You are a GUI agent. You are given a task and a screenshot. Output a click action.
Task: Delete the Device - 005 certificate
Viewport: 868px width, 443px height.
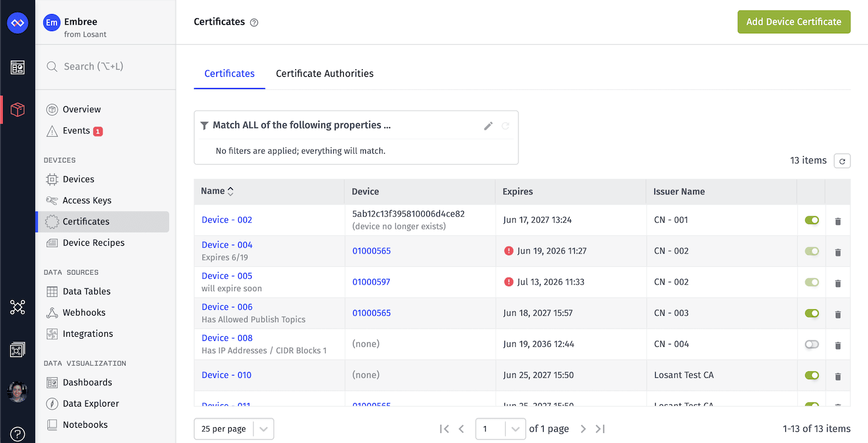click(838, 283)
